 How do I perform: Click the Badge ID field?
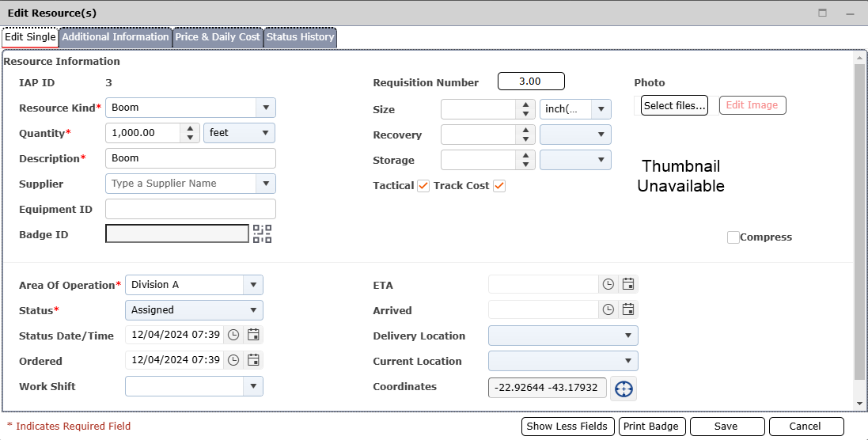point(177,233)
